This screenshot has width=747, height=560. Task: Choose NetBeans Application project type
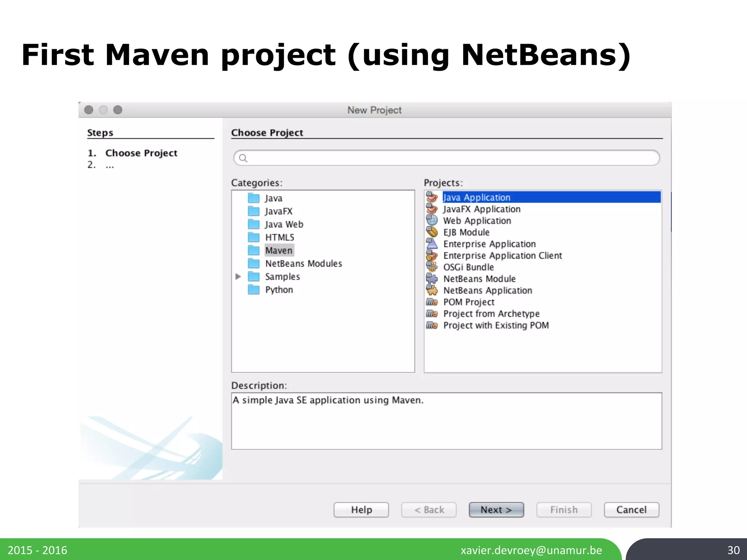pos(488,291)
